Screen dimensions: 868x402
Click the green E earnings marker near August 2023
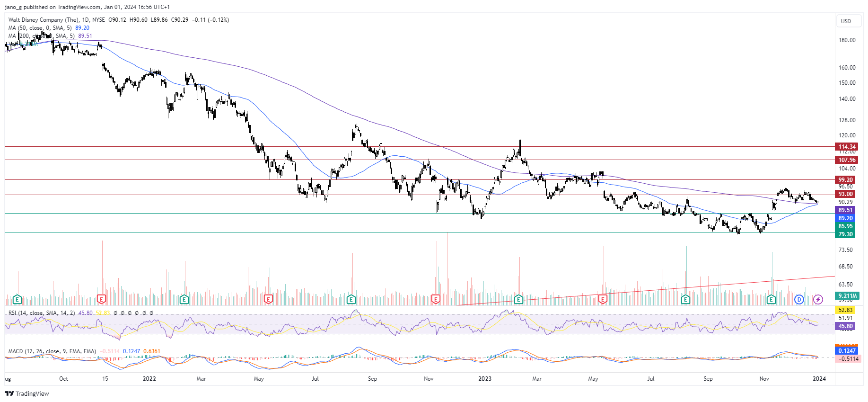685,299
